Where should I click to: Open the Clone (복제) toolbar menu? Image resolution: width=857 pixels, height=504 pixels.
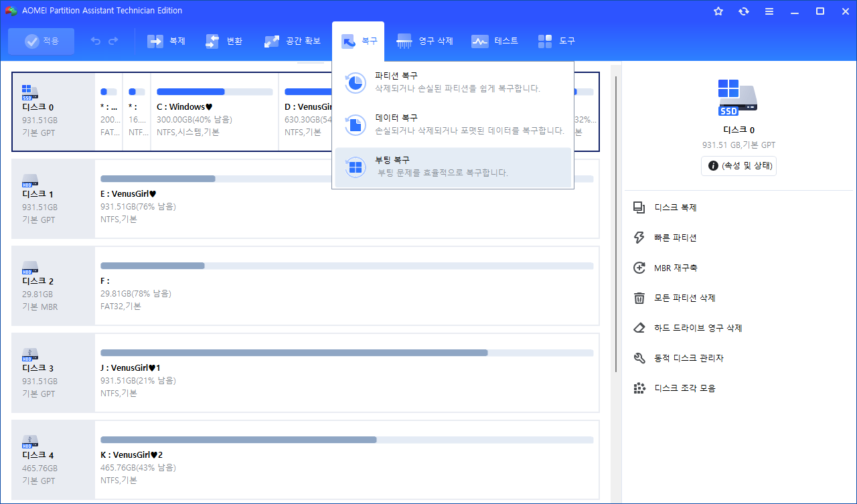coord(166,41)
